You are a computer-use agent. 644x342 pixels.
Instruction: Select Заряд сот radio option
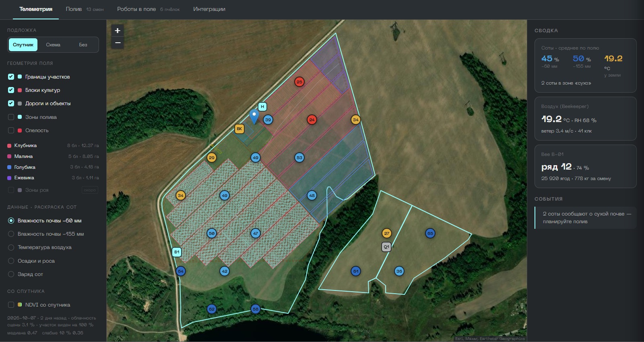[x=11, y=274]
